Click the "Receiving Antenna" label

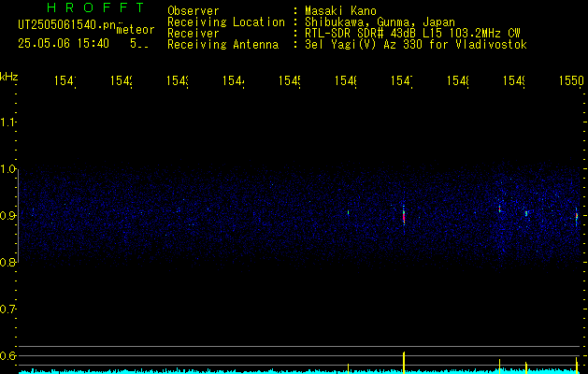[222, 45]
